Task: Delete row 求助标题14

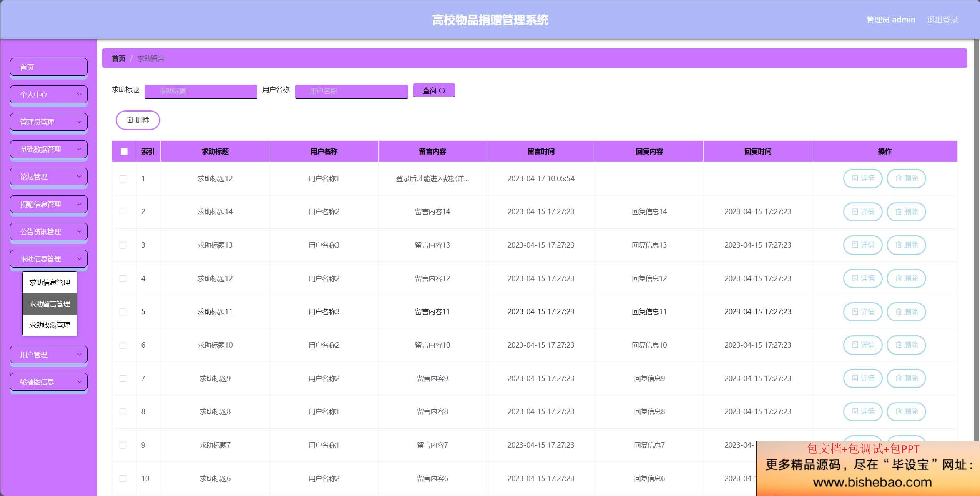Action: (x=906, y=212)
